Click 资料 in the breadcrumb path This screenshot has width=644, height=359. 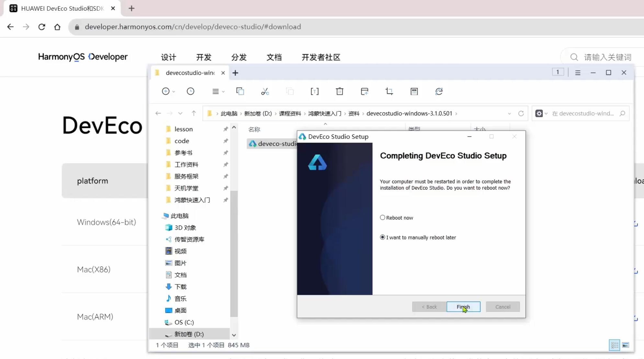354,113
